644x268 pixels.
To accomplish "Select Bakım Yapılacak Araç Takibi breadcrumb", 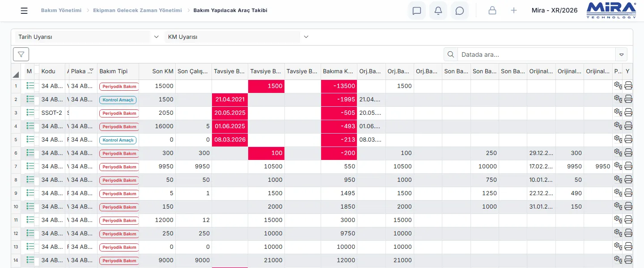I will (230, 10).
